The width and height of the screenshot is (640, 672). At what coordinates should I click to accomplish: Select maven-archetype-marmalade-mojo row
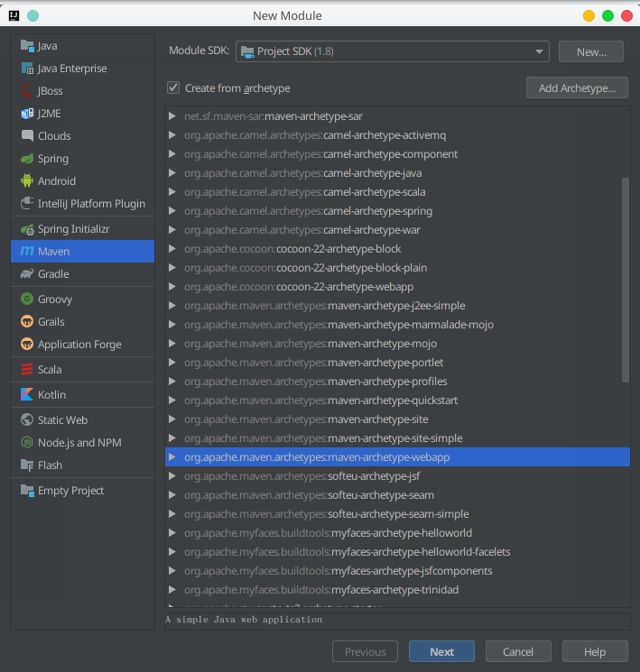tap(398, 325)
